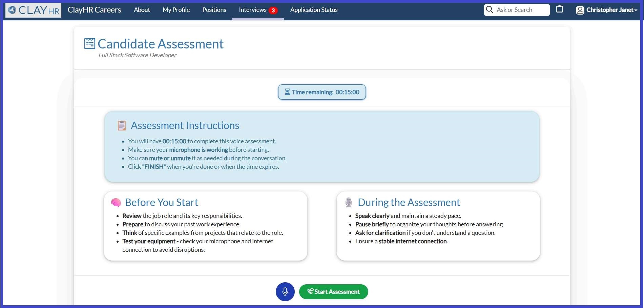Viewport: 644px width, 308px height.
Task: Click the user avatar icon
Action: (x=580, y=10)
